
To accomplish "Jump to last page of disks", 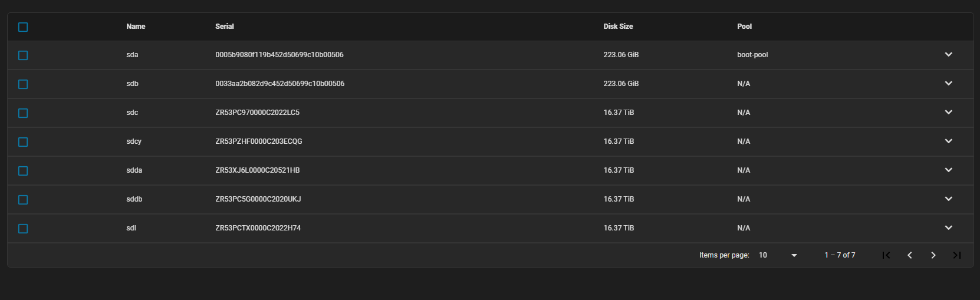I will [957, 255].
